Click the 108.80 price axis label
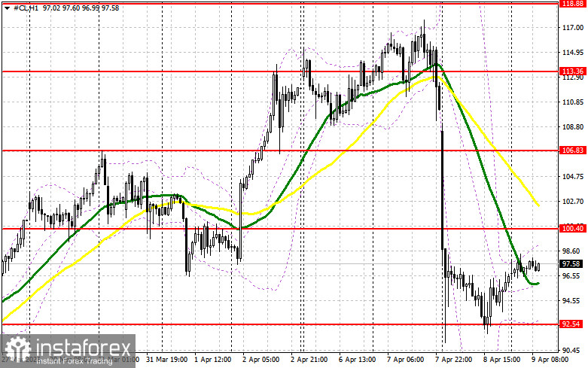This screenshot has width=588, height=368. [573, 127]
